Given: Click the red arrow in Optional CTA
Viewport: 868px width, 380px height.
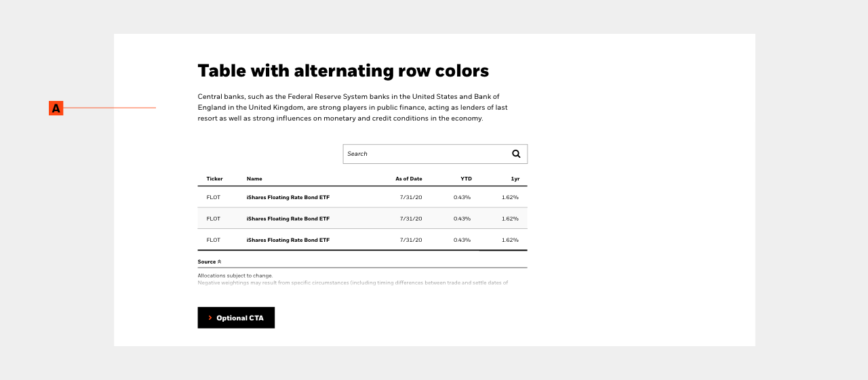Looking at the screenshot, I should point(210,318).
